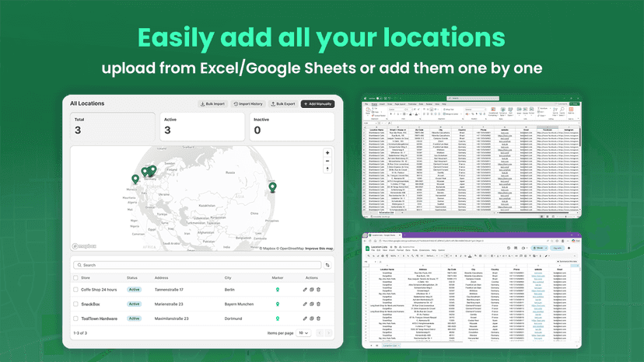Click the Share button in Google Sheets
Image resolution: width=644 pixels, height=362 pixels.
click(x=539, y=248)
